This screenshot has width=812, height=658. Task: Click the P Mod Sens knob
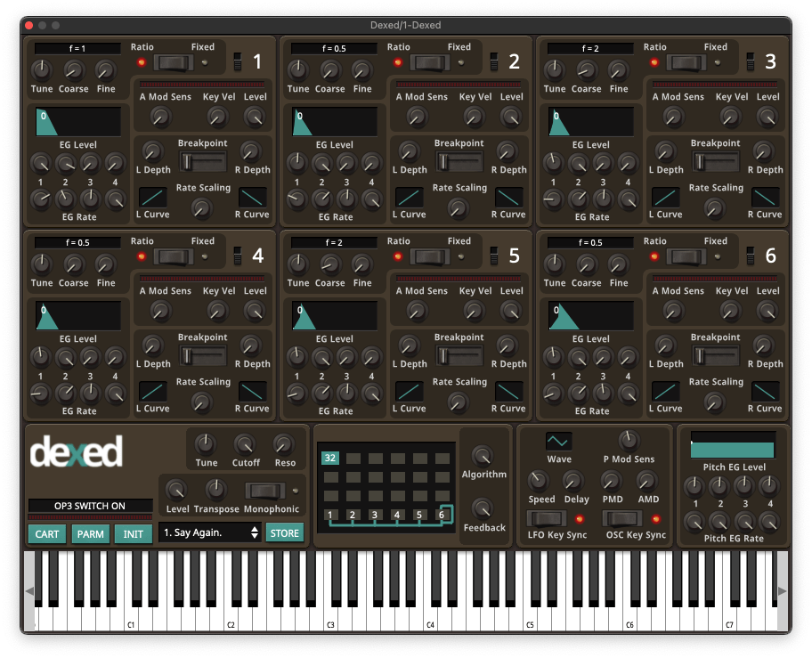click(629, 441)
